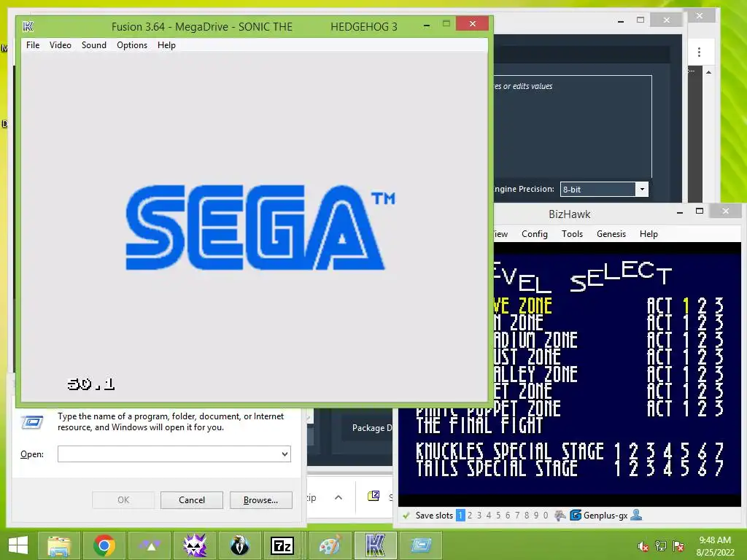The width and height of the screenshot is (747, 560).
Task: Select save slot 5 in BizHawk
Action: (x=498, y=516)
